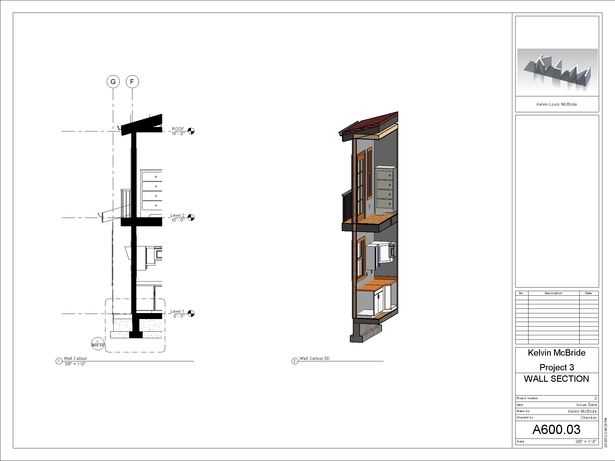Select view number 2 title bubble
The height and width of the screenshot is (461, 615).
295,361
